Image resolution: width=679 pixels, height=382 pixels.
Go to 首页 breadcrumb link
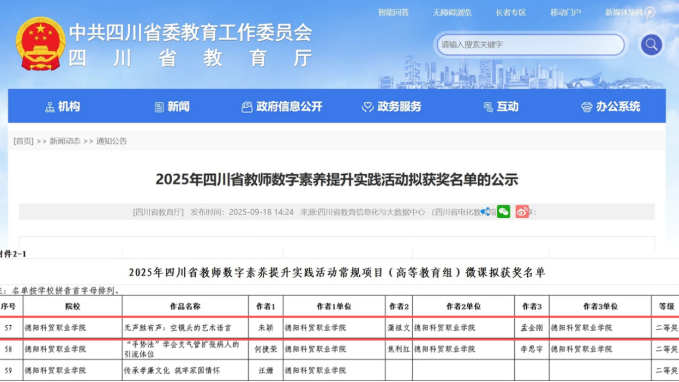[23, 141]
